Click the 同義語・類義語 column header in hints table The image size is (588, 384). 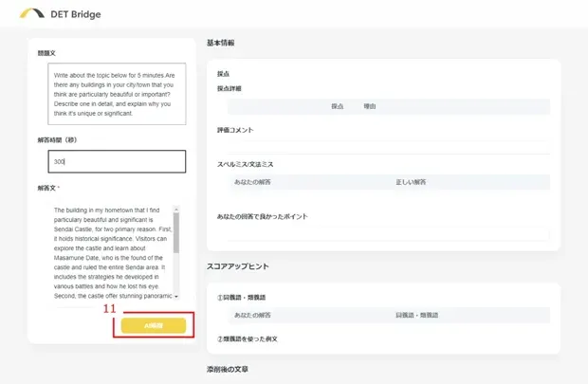tap(416, 315)
